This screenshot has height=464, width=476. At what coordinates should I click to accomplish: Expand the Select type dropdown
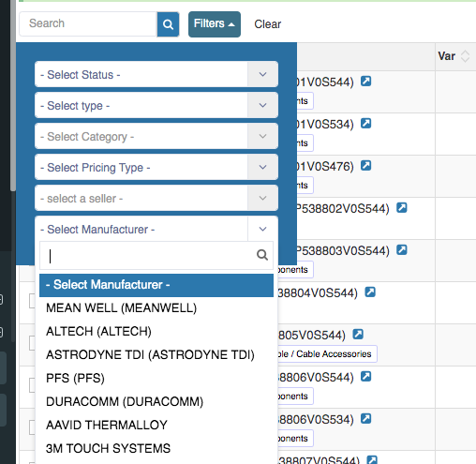(156, 105)
